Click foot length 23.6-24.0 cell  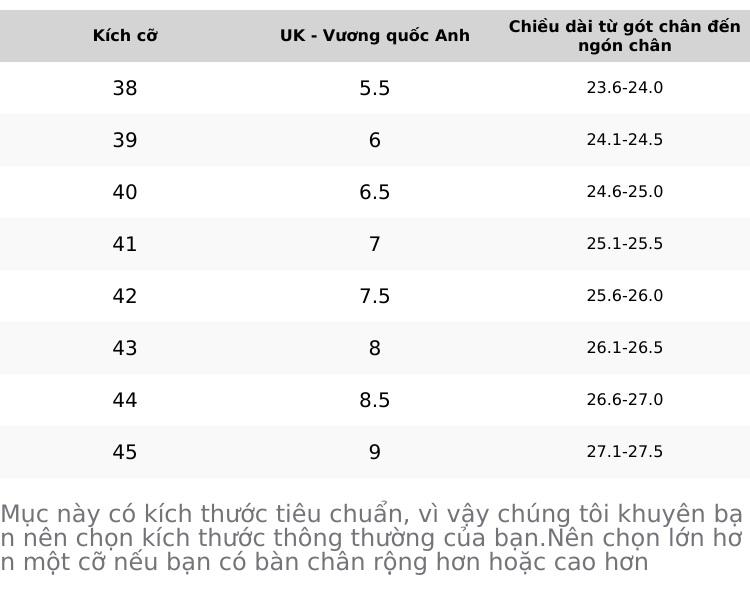(x=625, y=88)
